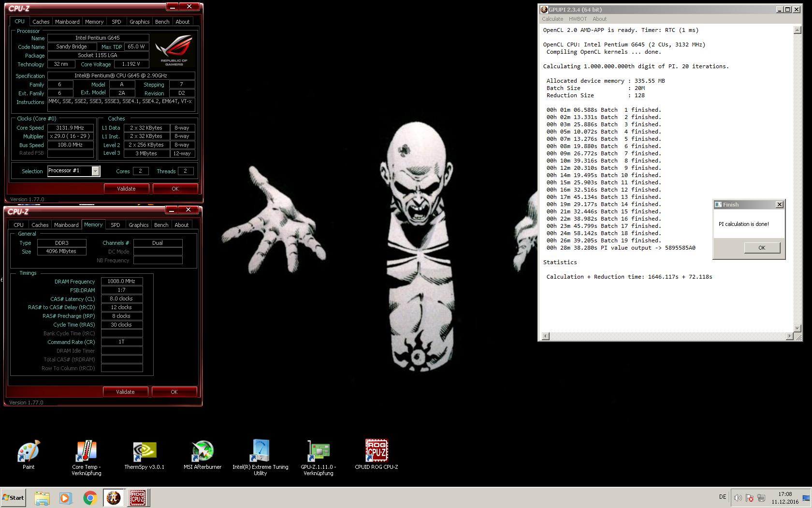The image size is (812, 508).
Task: Click Validate in CPU-Z Memory window
Action: click(x=125, y=392)
